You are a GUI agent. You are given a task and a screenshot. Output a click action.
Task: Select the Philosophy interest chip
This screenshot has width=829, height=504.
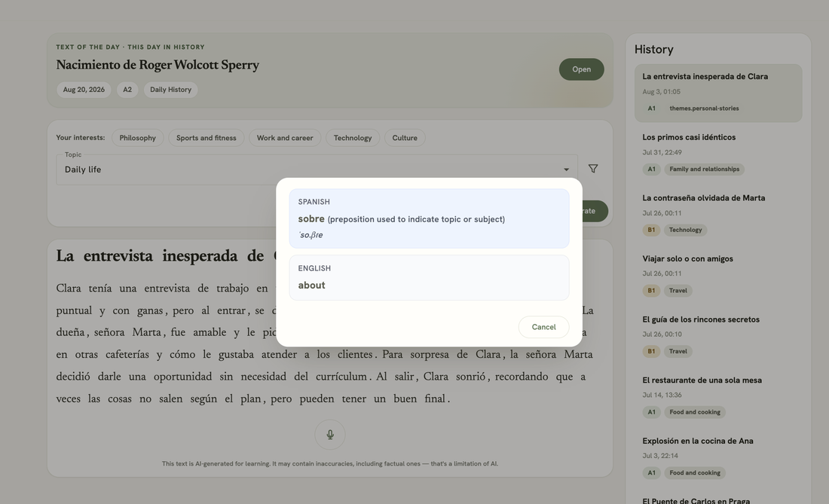point(137,138)
